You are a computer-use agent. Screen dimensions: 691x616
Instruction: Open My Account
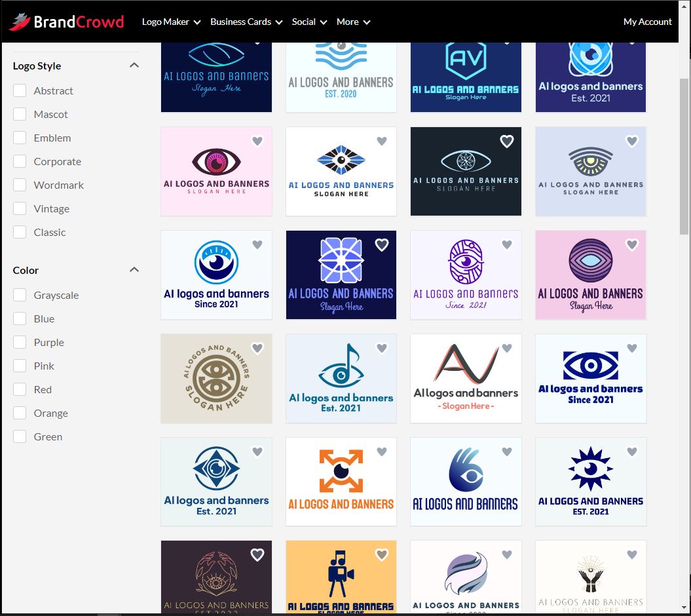(x=647, y=22)
